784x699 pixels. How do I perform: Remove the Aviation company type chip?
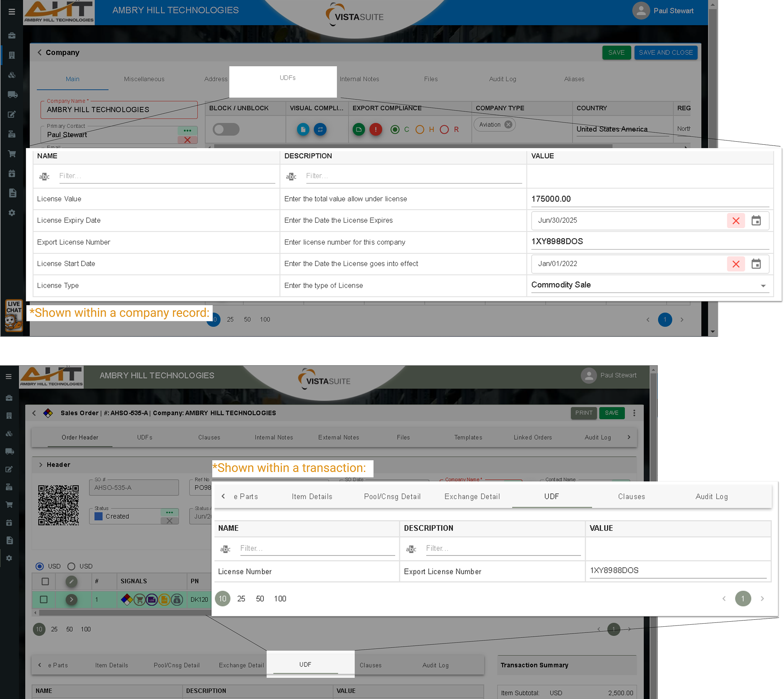click(x=508, y=124)
